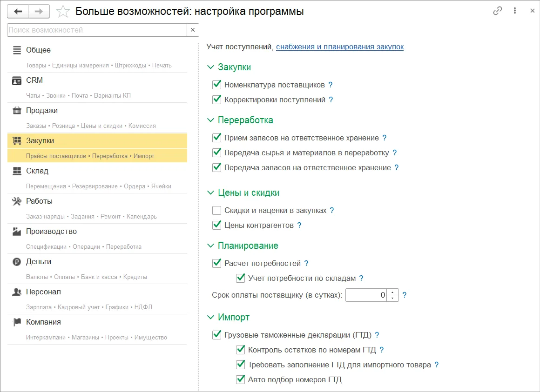Copy link with the chain icon
This screenshot has width=540, height=392.
pos(497,11)
